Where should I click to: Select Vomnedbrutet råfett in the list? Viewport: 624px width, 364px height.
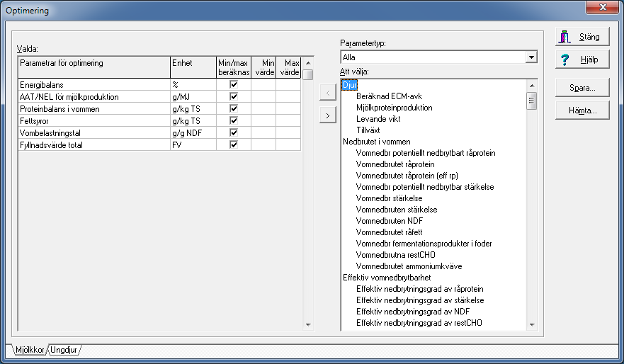[x=390, y=232]
